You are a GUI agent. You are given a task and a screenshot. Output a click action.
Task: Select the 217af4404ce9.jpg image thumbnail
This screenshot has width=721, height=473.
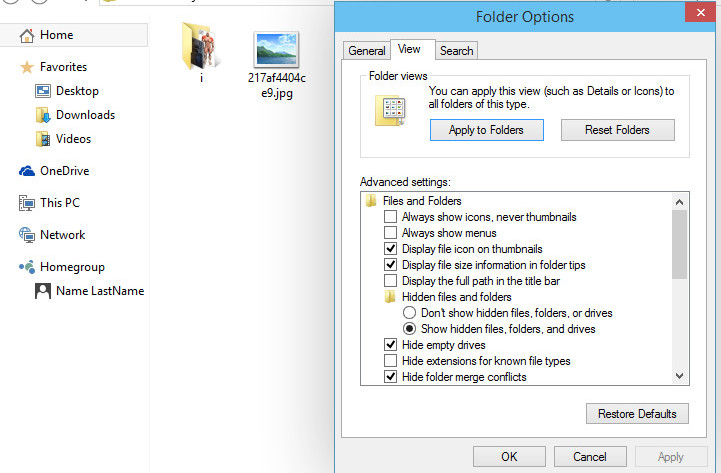pos(276,50)
